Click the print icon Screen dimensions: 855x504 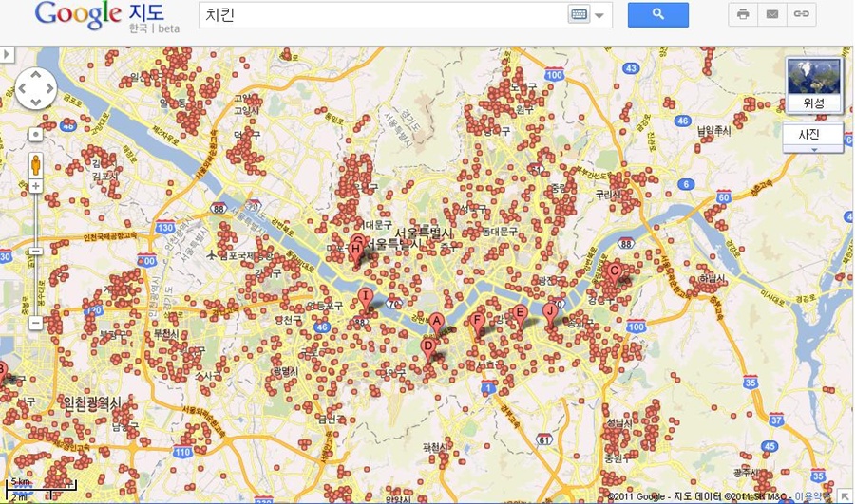pyautogui.click(x=743, y=14)
